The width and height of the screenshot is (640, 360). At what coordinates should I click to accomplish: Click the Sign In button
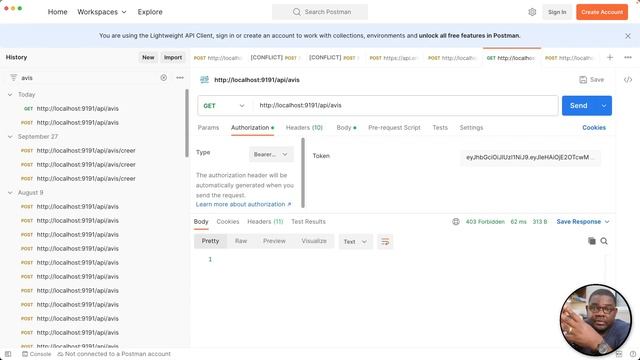557,12
